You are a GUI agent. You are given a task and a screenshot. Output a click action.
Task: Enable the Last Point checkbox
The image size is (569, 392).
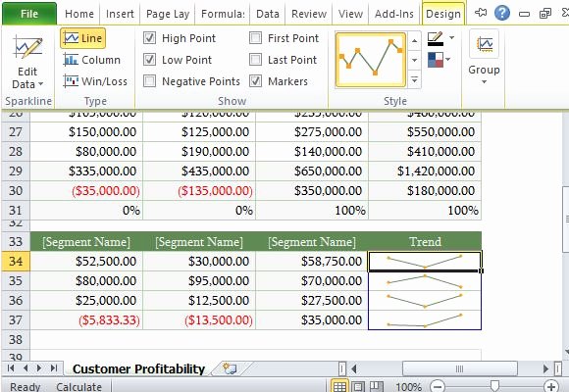coord(255,60)
